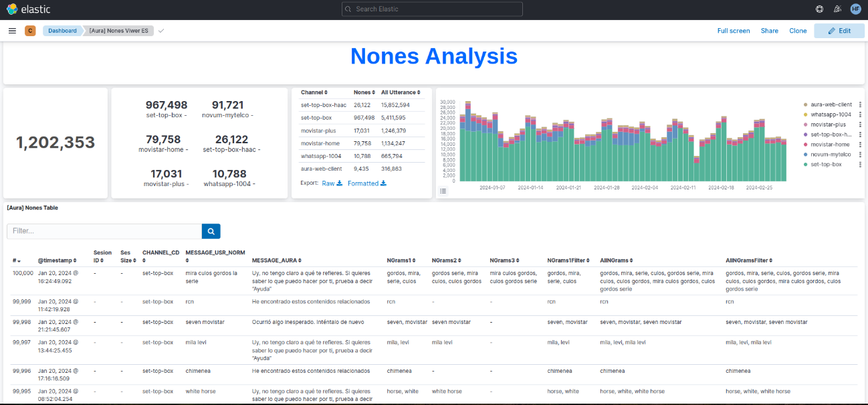Click the [Aura] Nones Table panel title

33,208
